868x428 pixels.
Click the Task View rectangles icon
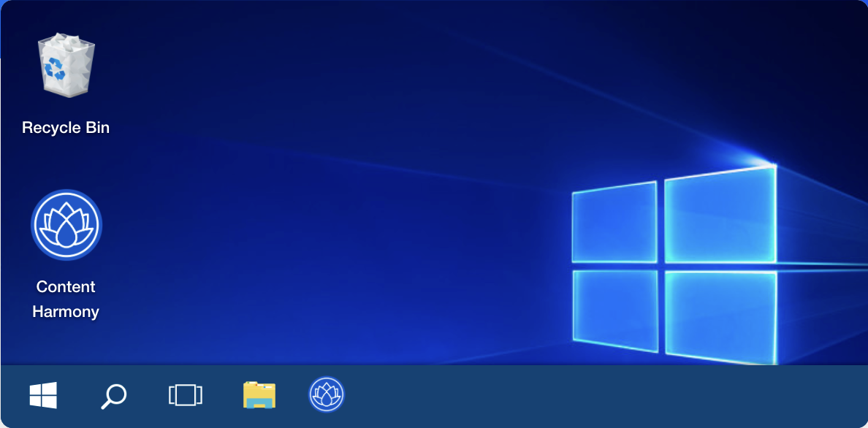pyautogui.click(x=185, y=395)
